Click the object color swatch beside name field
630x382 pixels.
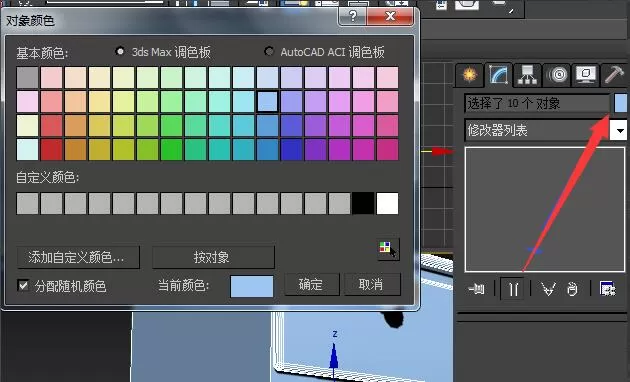pyautogui.click(x=620, y=103)
